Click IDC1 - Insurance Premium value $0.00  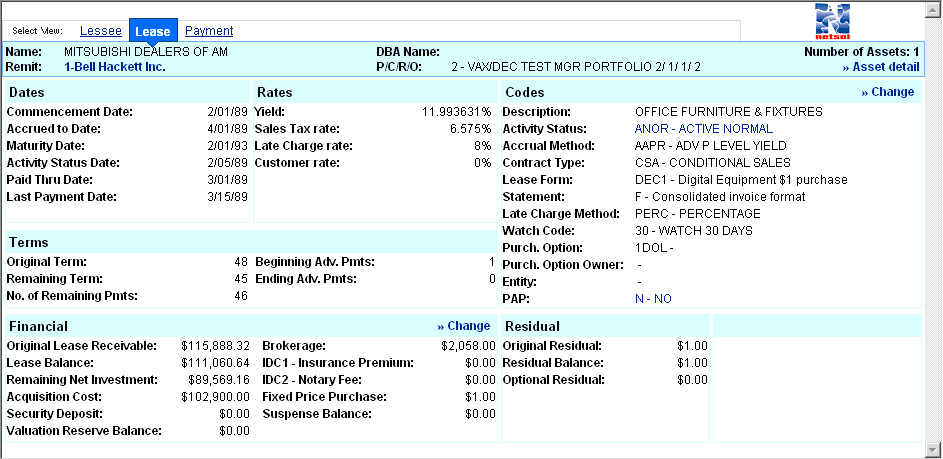tap(481, 363)
